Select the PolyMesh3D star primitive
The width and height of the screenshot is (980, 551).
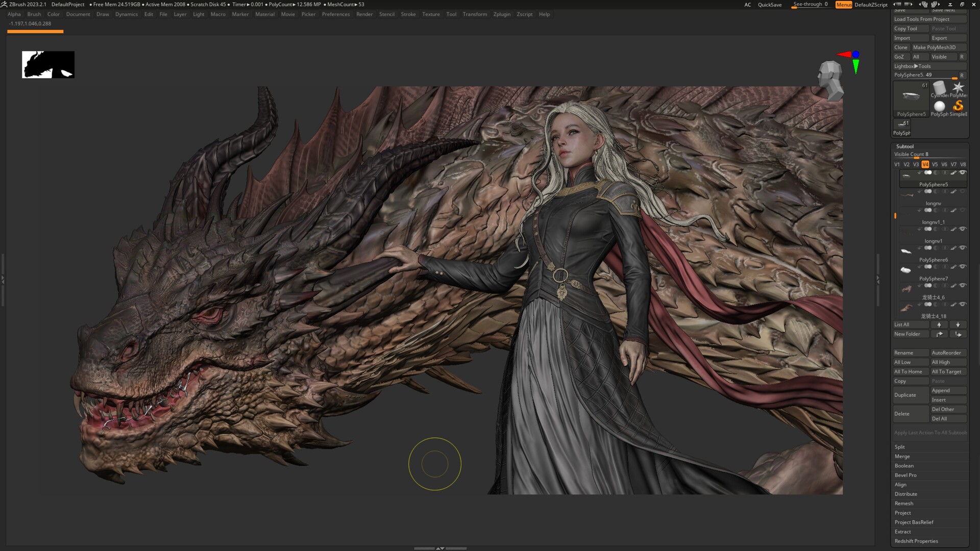tap(959, 87)
